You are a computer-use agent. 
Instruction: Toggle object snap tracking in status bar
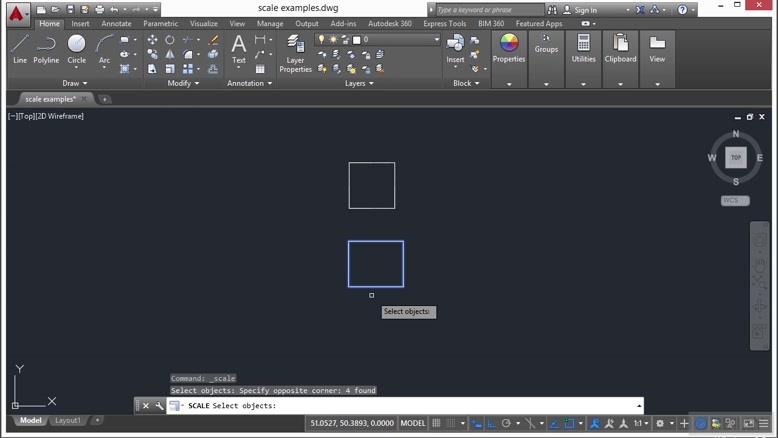click(x=554, y=423)
